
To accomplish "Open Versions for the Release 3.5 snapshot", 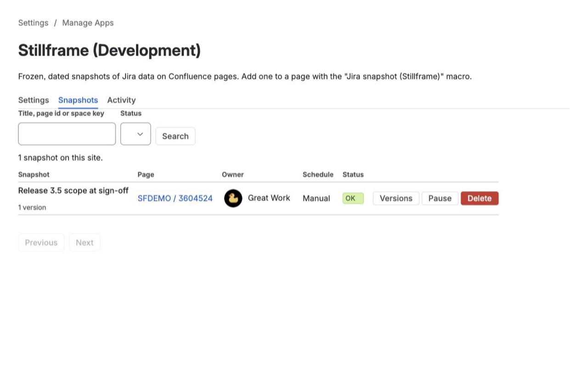I will (x=396, y=198).
